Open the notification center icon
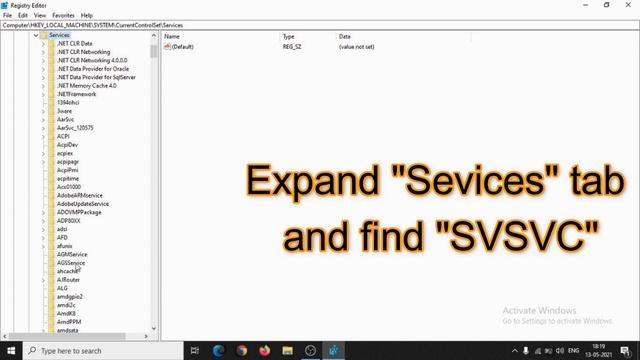The height and width of the screenshot is (360, 640). point(625,351)
